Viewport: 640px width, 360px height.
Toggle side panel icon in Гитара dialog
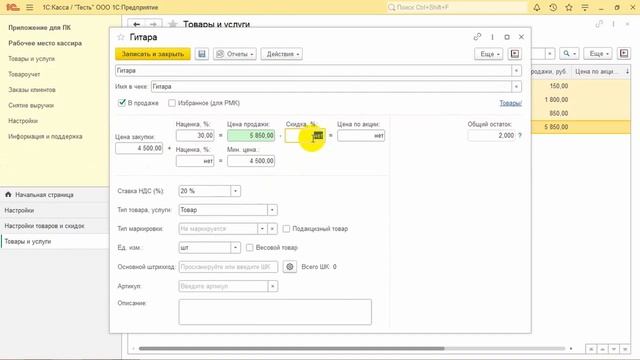(515, 54)
